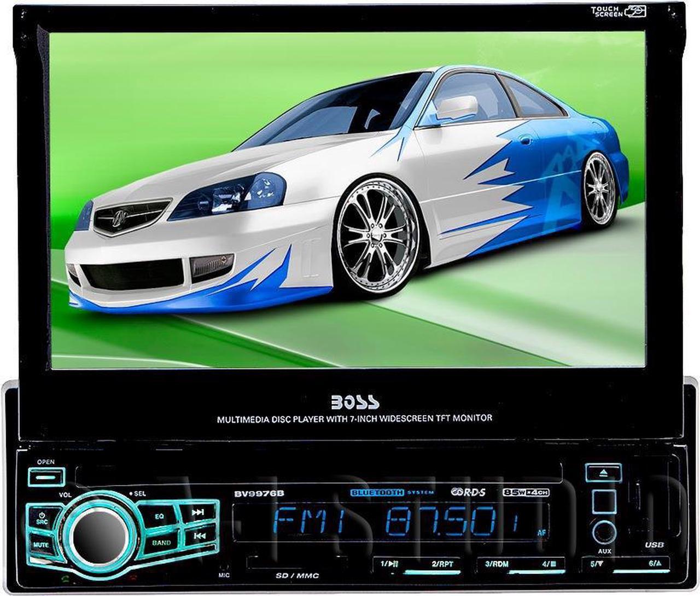Screen dimensions: 700x596
Task: Click the Multimedia Disc Player caption text
Action: point(355,418)
